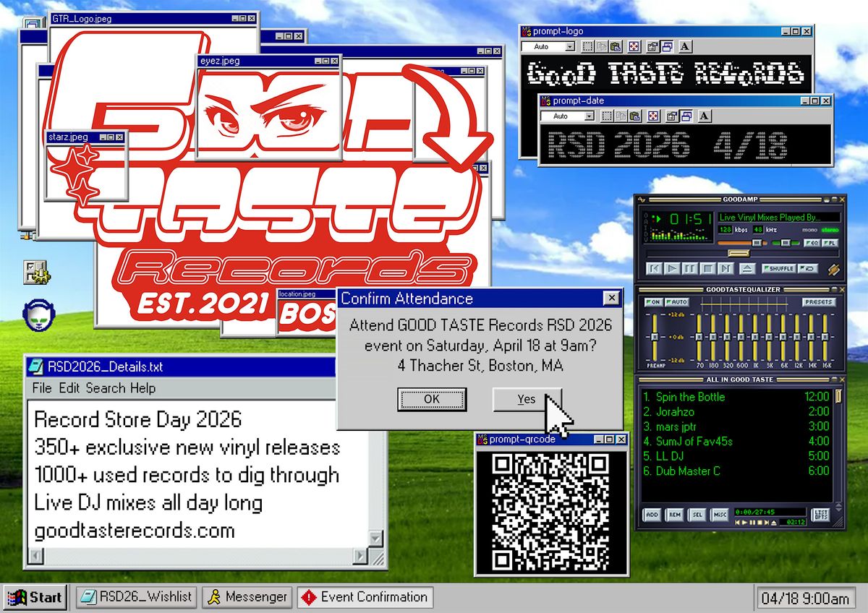868x613 pixels.
Task: Click Yes in Confirm Attendance dialog
Action: pyautogui.click(x=527, y=399)
